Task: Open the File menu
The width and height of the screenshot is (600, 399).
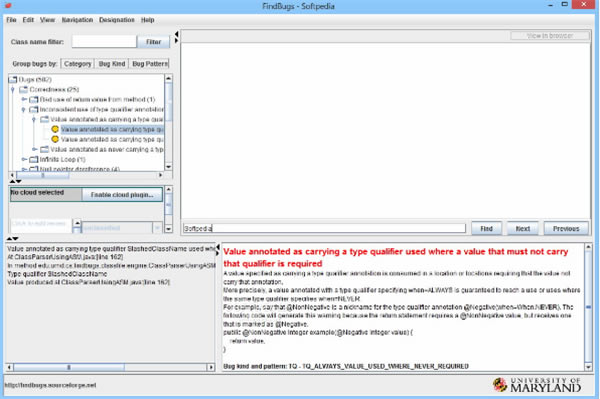Action: click(x=11, y=20)
